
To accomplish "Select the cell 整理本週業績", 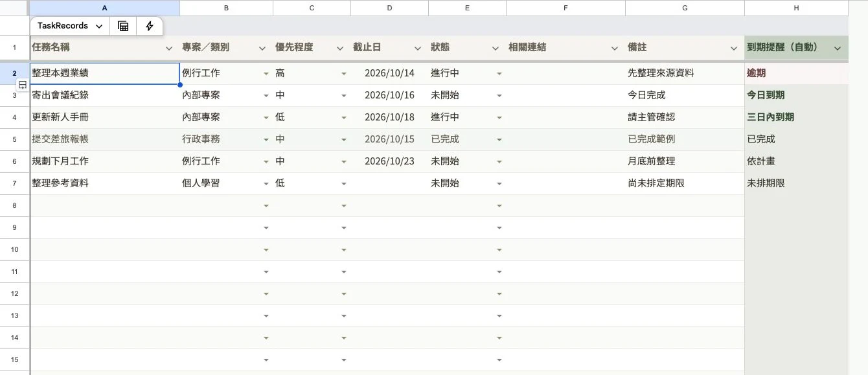I will coord(105,73).
